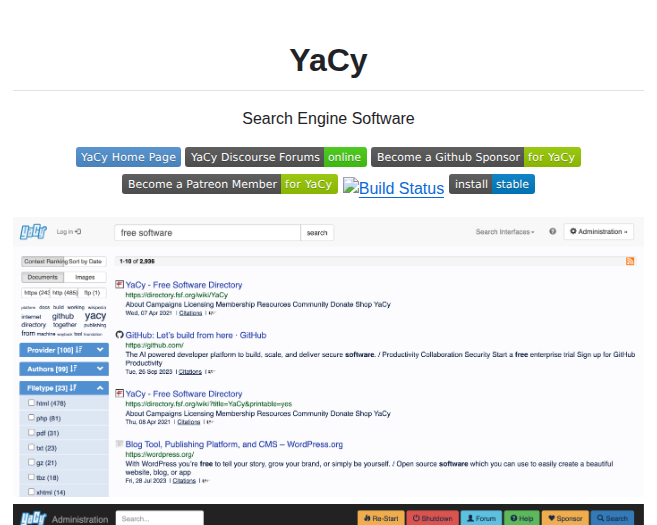
Task: Open Citations link under WordPress result
Action: tap(184, 481)
